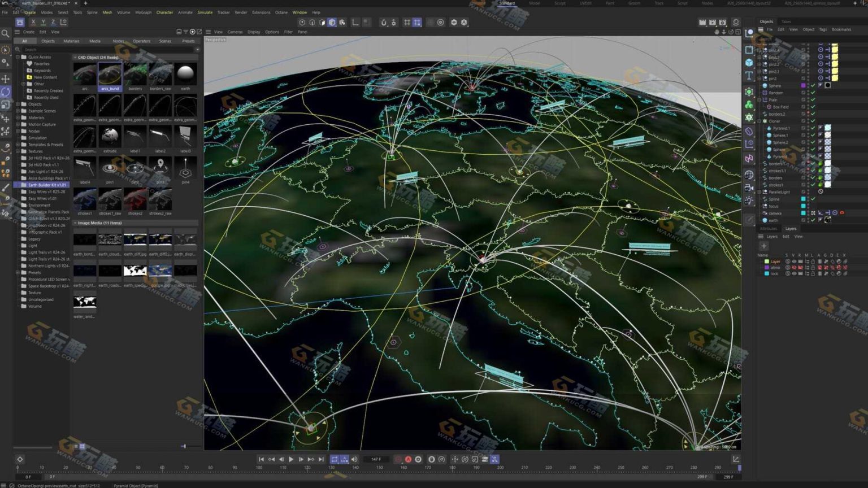
Task: Click the Cloner icon in the Object Manager
Action: [765, 121]
